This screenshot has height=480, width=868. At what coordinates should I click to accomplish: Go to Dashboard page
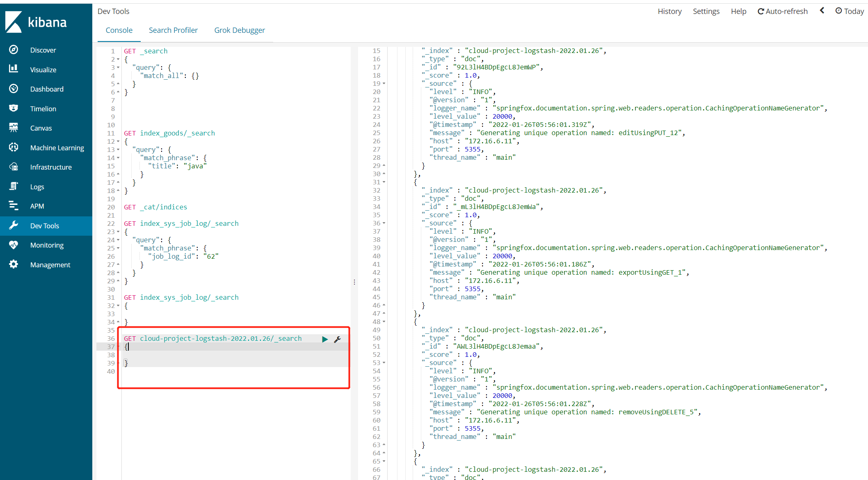pyautogui.click(x=47, y=89)
